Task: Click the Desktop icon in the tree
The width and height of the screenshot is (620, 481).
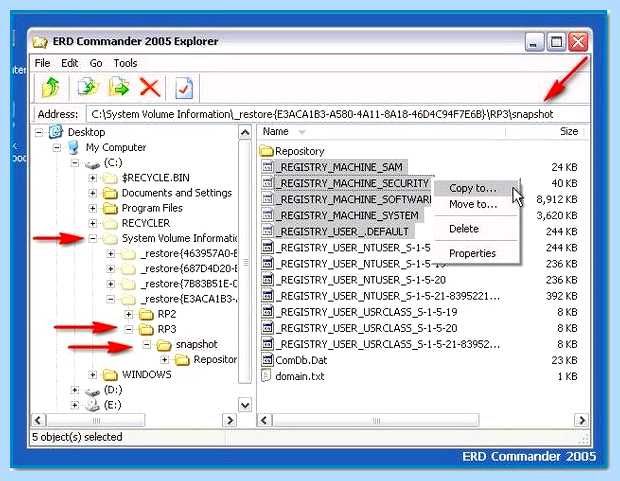Action: 56,132
